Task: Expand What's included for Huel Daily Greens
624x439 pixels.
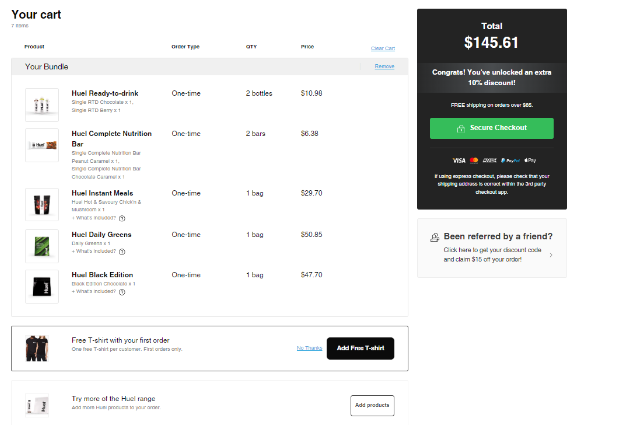Action: [x=95, y=251]
